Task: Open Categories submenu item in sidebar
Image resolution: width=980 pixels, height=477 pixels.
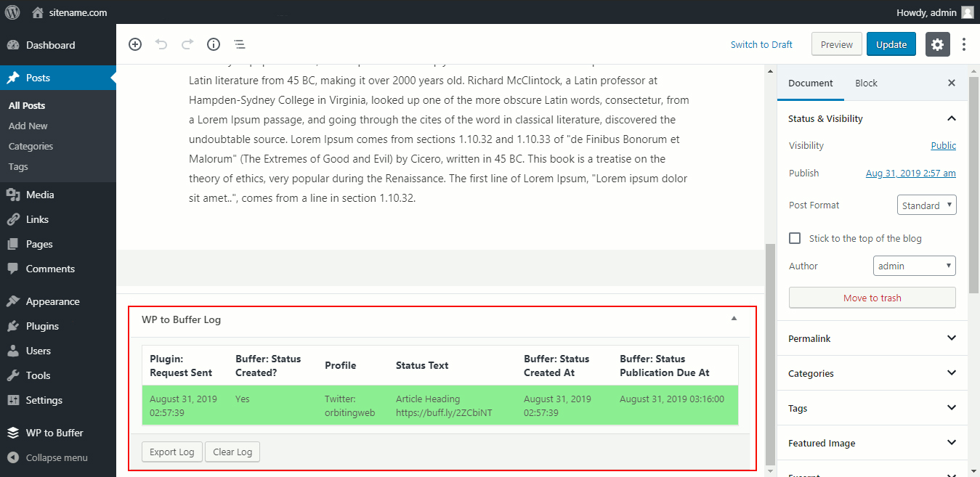Action: click(x=31, y=146)
